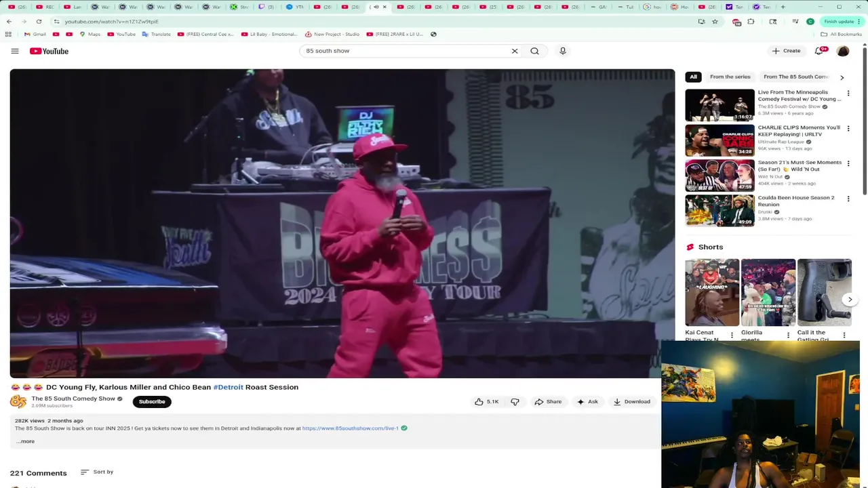Open The 85 South Comedy Show channel name
Screen dimensions: 868x488
pos(73,399)
